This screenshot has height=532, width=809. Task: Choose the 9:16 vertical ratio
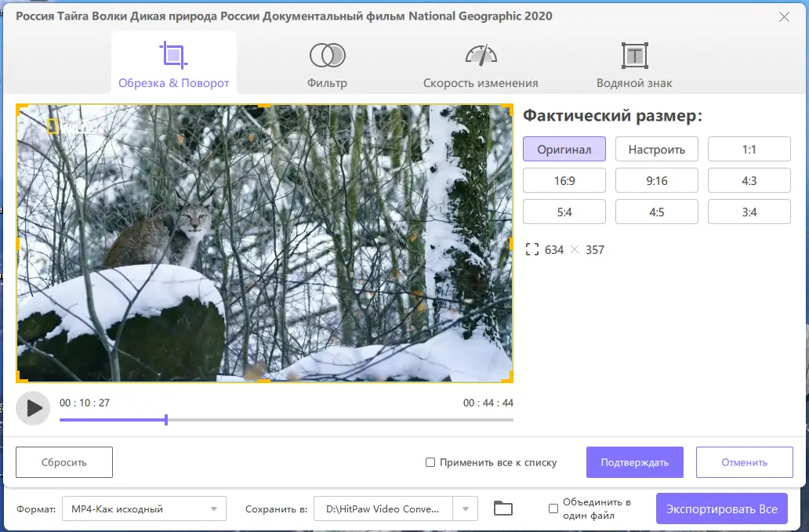point(656,180)
